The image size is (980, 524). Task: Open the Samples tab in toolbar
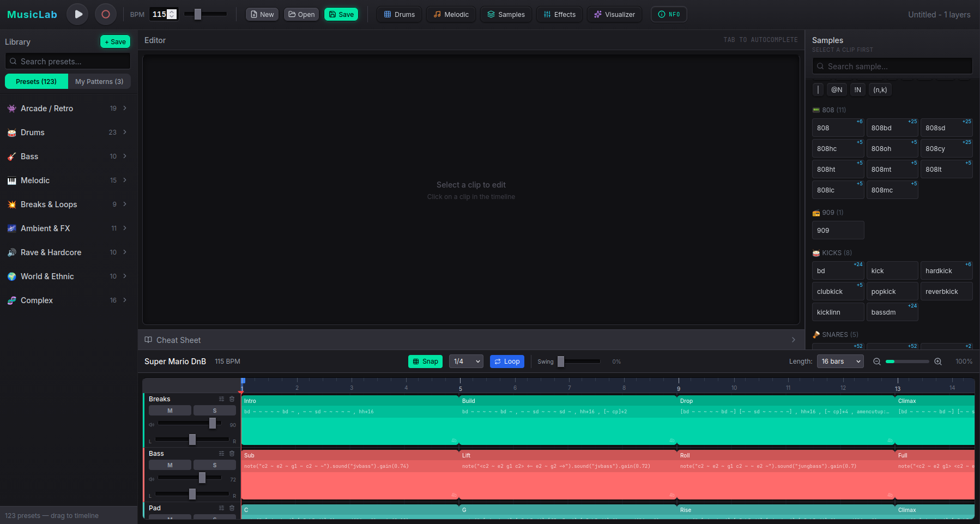(506, 14)
